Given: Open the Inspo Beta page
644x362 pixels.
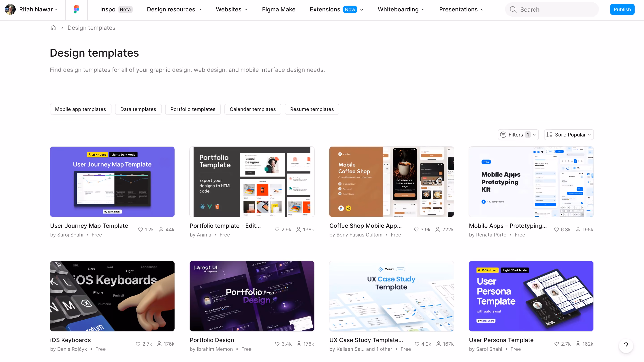Looking at the screenshot, I should 116,9.
